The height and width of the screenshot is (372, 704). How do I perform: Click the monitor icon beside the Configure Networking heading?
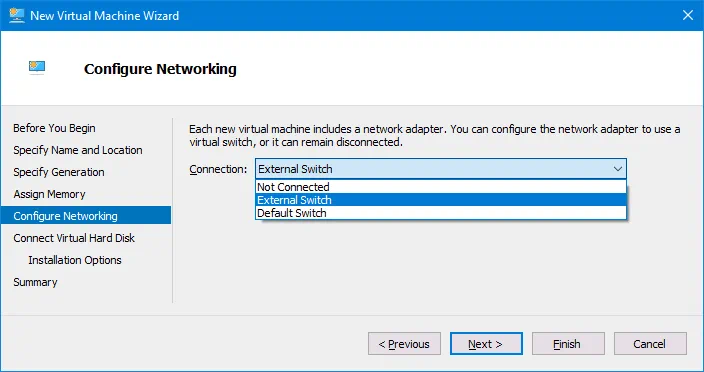37,67
